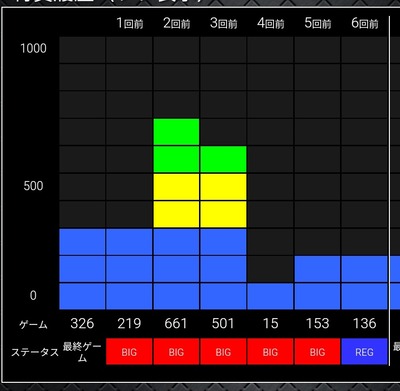Select the blue REG status cell
Viewport: 400px width, 391px height.
364,352
